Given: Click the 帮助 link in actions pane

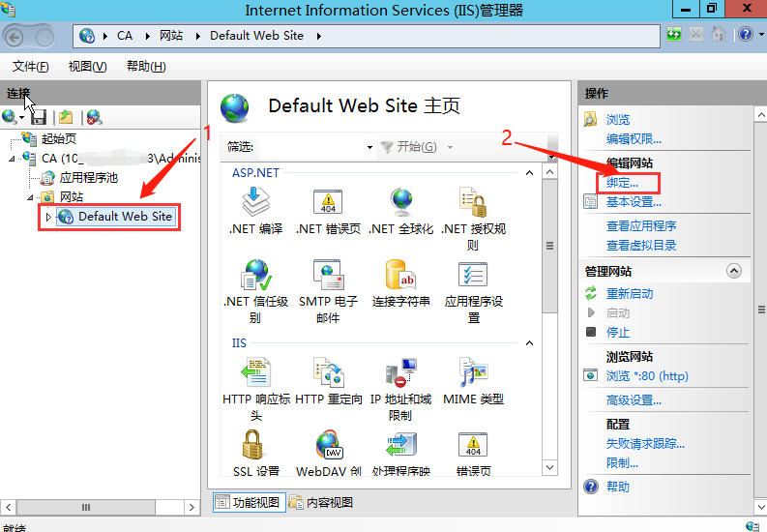Looking at the screenshot, I should (x=618, y=487).
